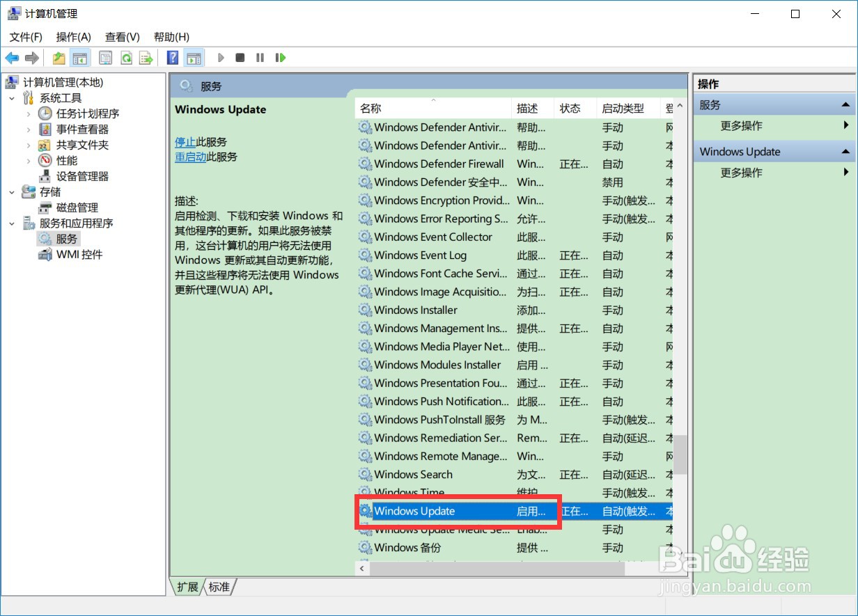This screenshot has width=858, height=616.
Task: Click gear icon of Windows Error Reporting service
Action: point(365,219)
